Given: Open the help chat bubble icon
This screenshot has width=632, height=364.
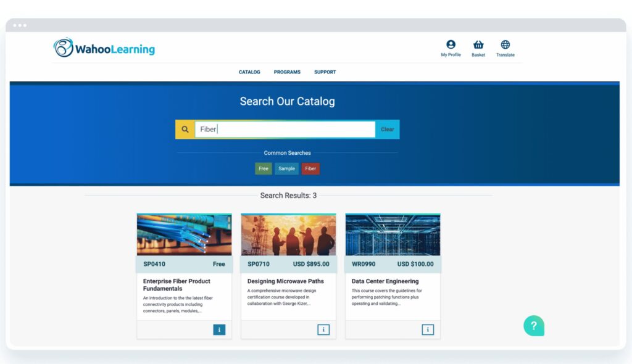Looking at the screenshot, I should [533, 325].
